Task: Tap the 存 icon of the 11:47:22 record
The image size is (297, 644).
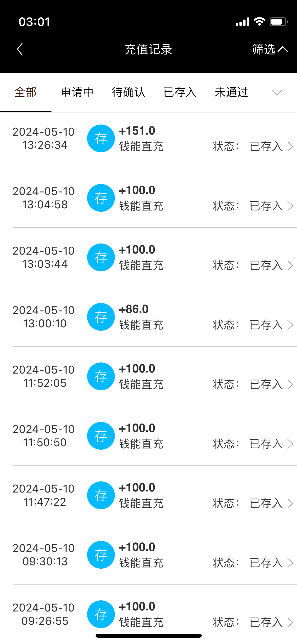Action: click(101, 495)
